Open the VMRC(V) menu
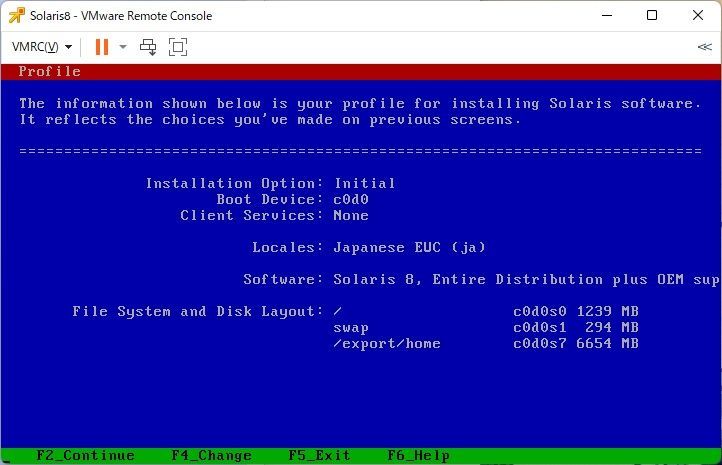722x465 pixels. (x=42, y=47)
